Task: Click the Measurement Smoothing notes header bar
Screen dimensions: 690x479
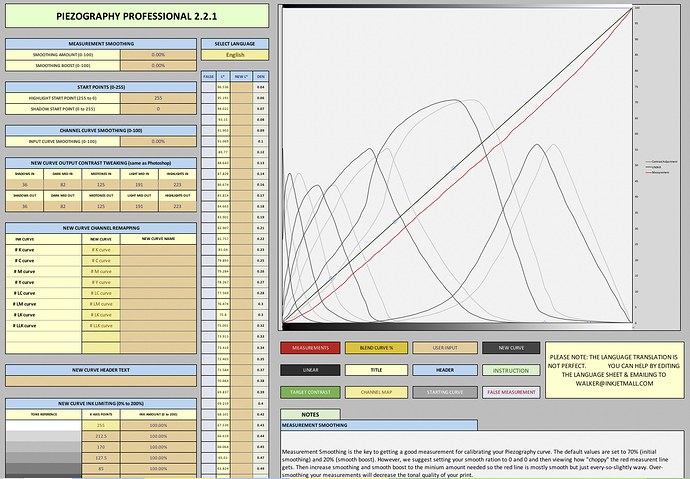Action: [379, 425]
